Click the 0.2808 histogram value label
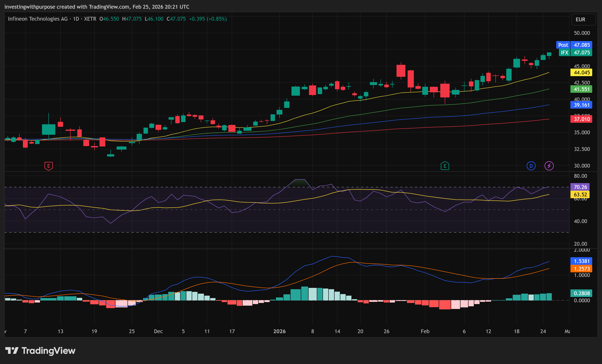The image size is (602, 364). [581, 293]
